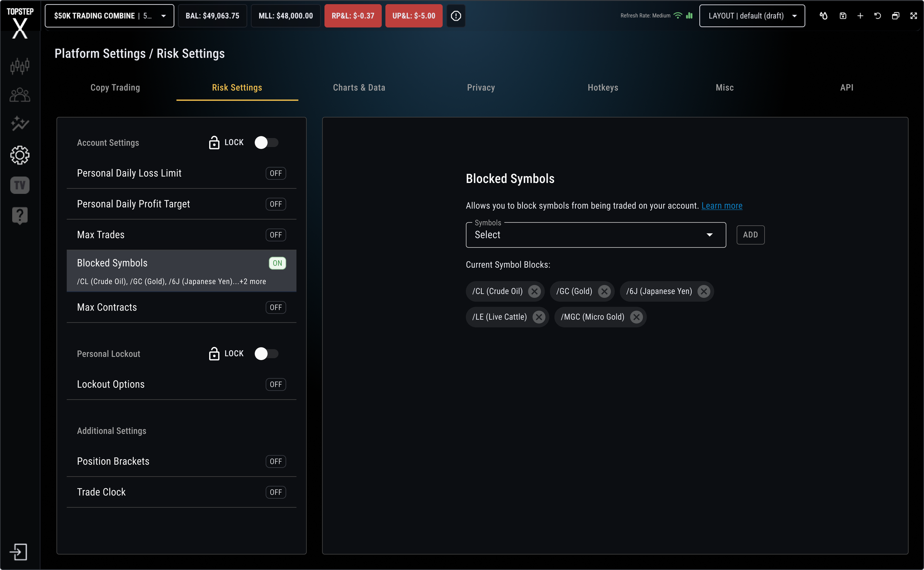The width and height of the screenshot is (924, 570).
Task: Open the copy trading group icon
Action: tap(20, 95)
